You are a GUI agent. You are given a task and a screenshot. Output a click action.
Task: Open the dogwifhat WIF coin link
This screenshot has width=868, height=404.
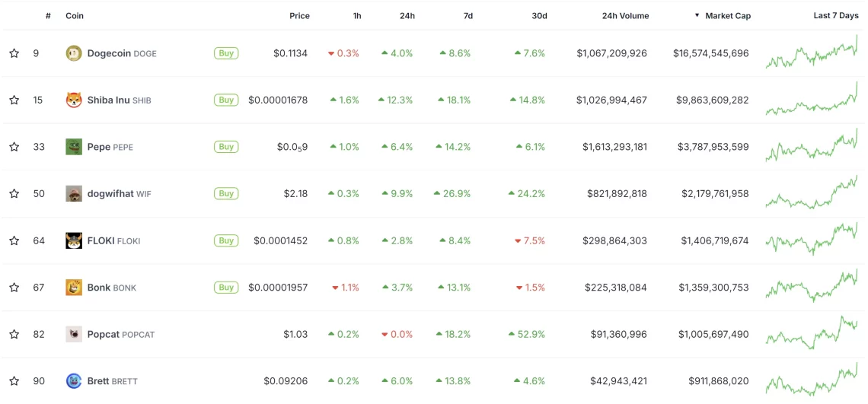coord(119,194)
